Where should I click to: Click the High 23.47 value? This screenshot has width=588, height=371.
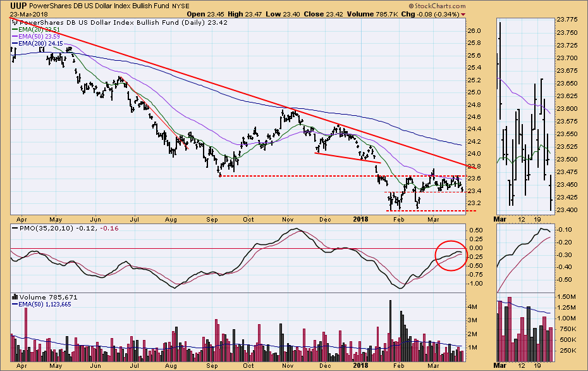[x=245, y=15]
